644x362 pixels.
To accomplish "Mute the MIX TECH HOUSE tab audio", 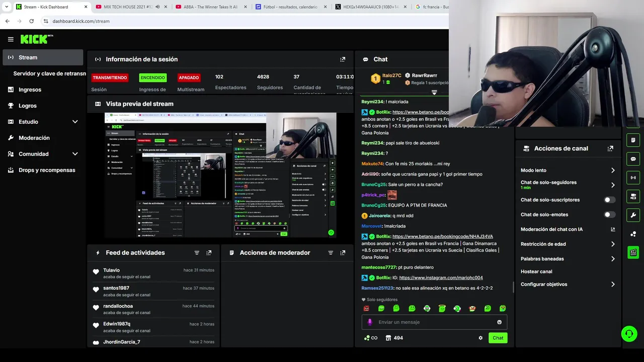I will click(158, 7).
